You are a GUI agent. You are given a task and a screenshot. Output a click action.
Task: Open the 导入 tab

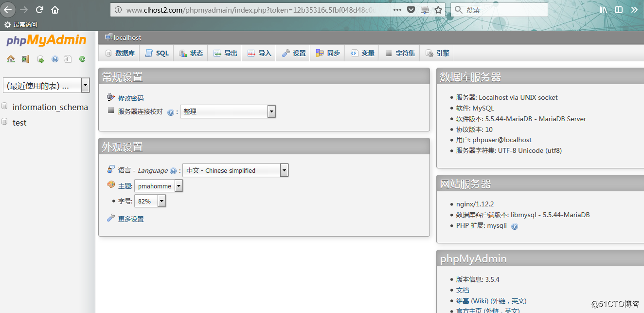pyautogui.click(x=259, y=53)
